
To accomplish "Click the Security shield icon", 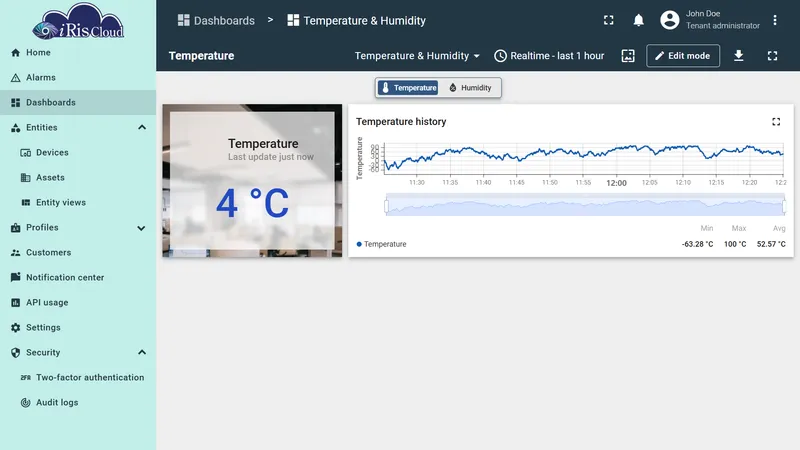I will click(x=16, y=353).
